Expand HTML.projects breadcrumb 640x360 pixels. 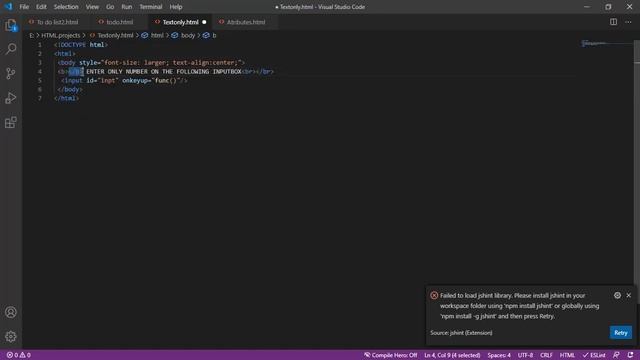(61, 36)
